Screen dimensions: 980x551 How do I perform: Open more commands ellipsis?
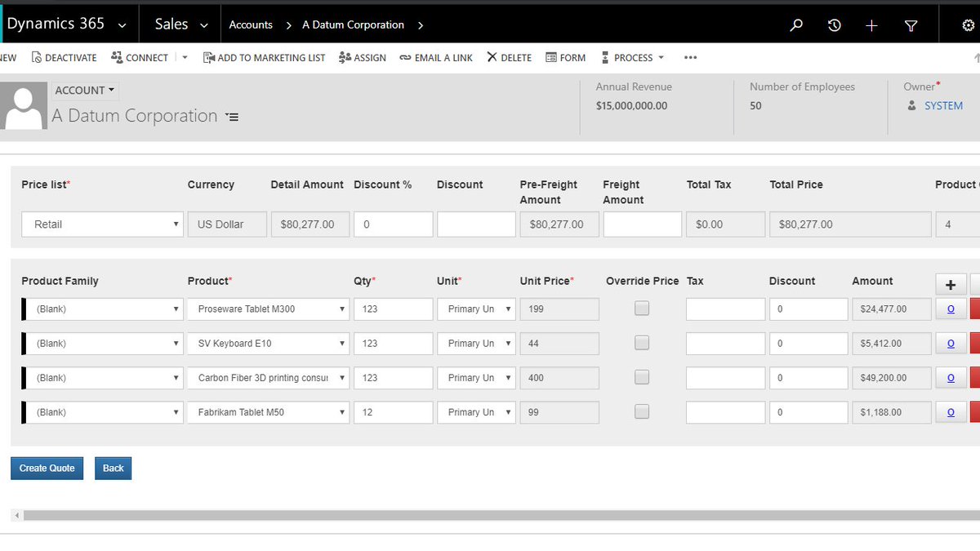[690, 57]
